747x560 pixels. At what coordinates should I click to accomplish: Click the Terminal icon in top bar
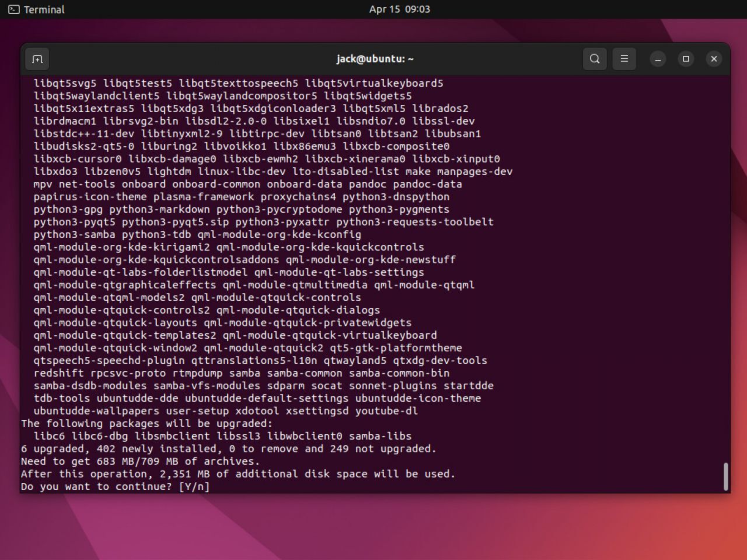click(13, 9)
